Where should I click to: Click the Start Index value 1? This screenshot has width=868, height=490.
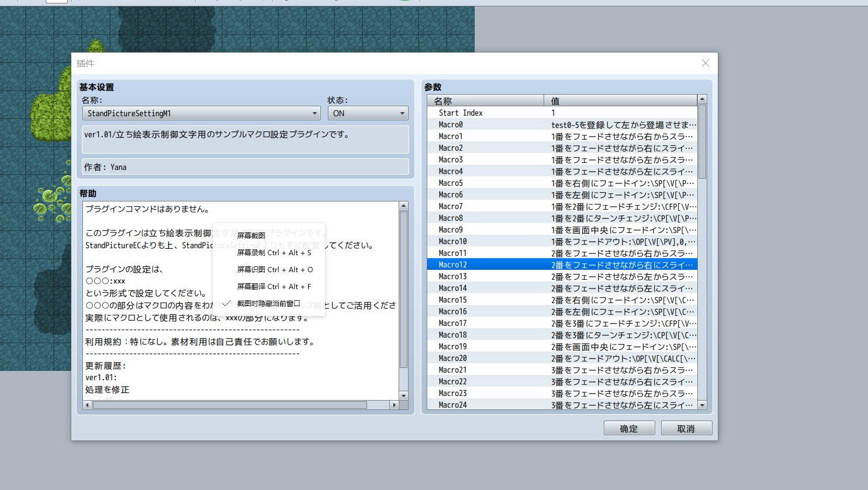(x=553, y=113)
